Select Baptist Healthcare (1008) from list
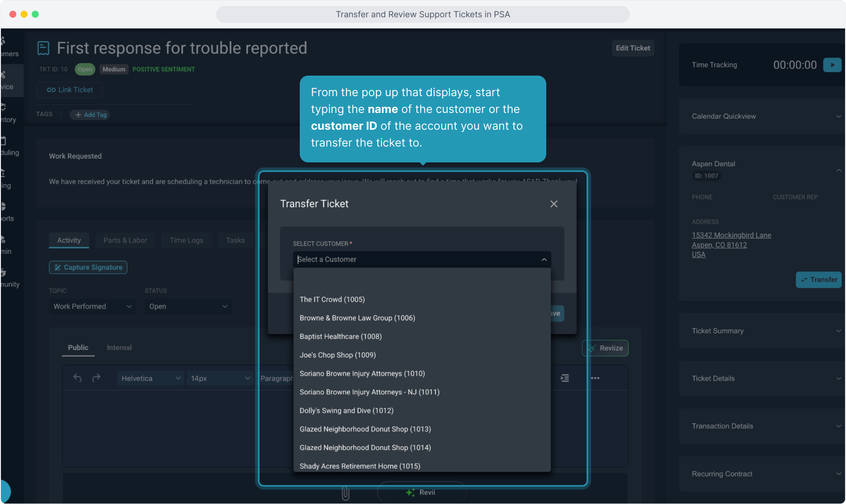The width and height of the screenshot is (846, 504). (340, 336)
